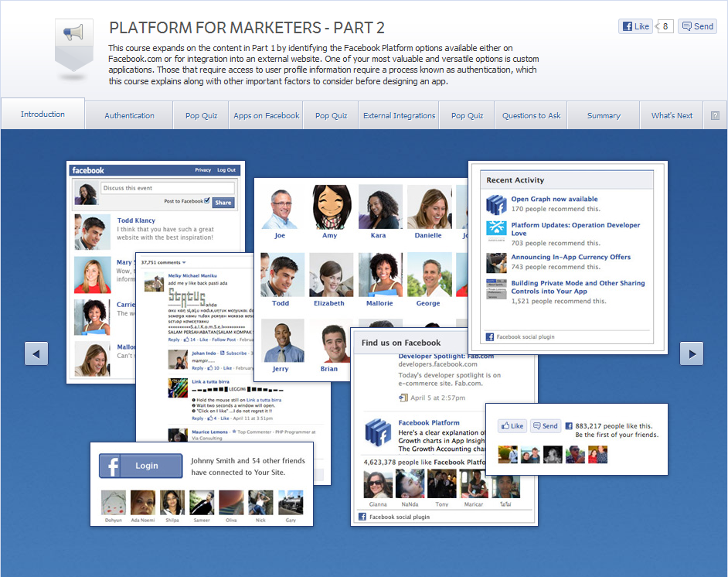
Task: Click Gary's friend avatar
Action: [x=291, y=503]
